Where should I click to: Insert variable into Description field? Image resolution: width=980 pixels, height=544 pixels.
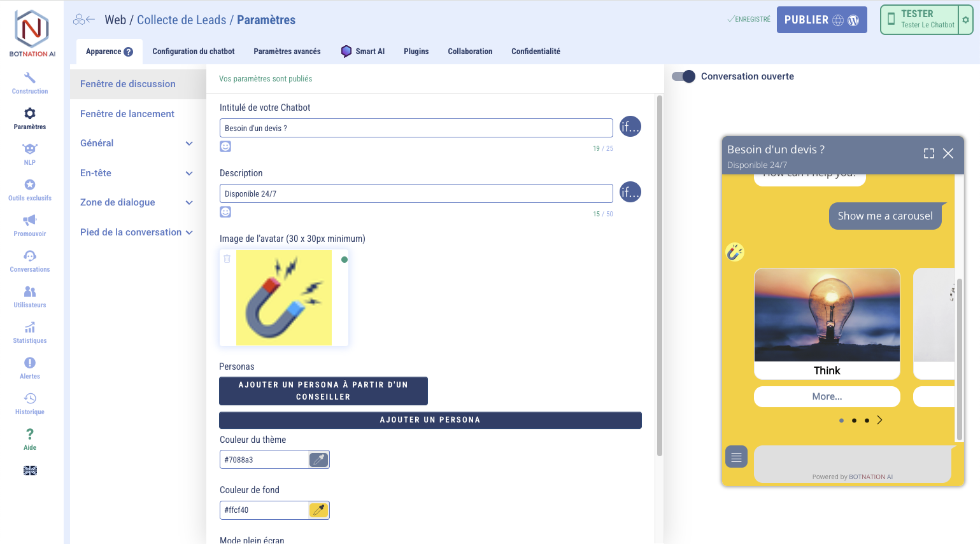click(630, 192)
